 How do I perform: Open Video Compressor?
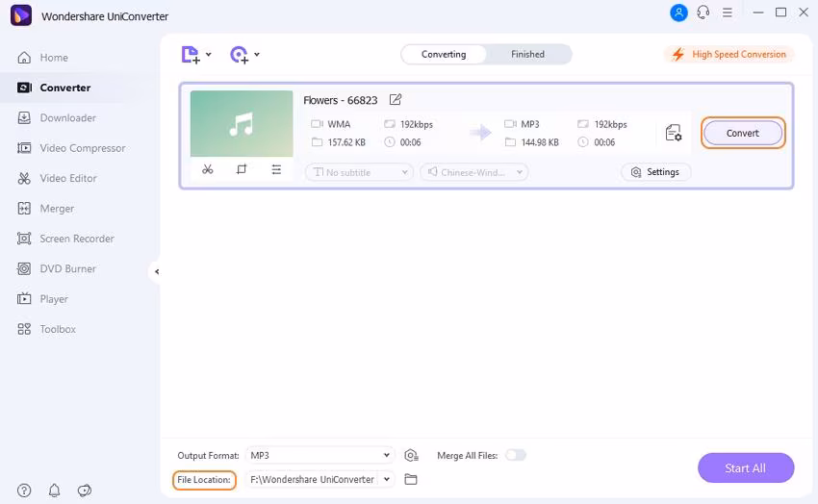point(71,148)
